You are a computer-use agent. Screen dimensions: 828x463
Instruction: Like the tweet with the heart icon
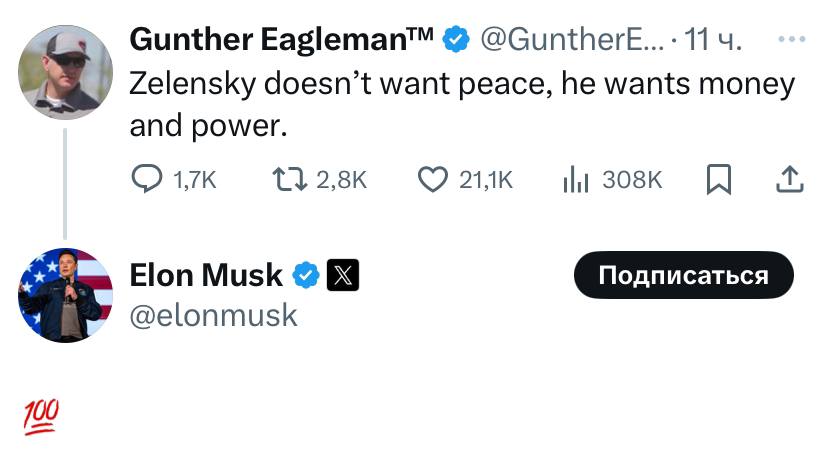coord(431,179)
